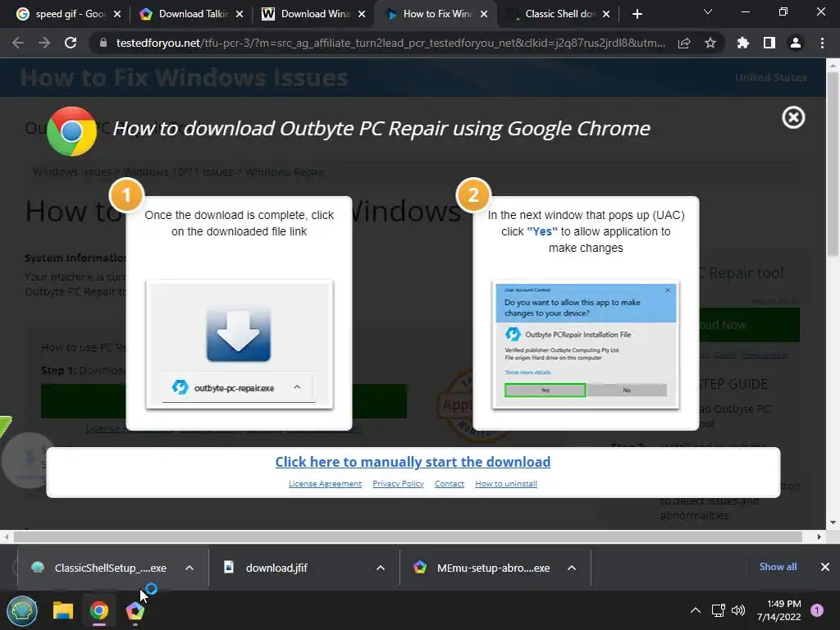
Task: Reload the current page
Action: [71, 43]
